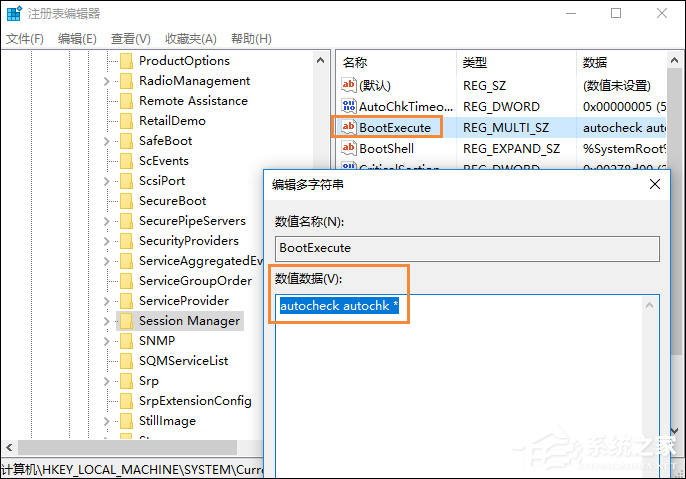The height and width of the screenshot is (479, 686).
Task: Click the Registry Editor app icon in title bar
Action: 14,14
